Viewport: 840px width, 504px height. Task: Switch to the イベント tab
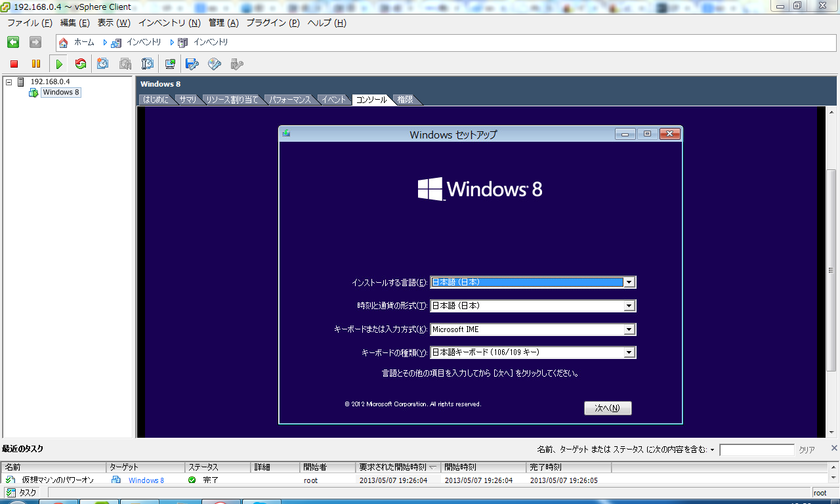(334, 100)
